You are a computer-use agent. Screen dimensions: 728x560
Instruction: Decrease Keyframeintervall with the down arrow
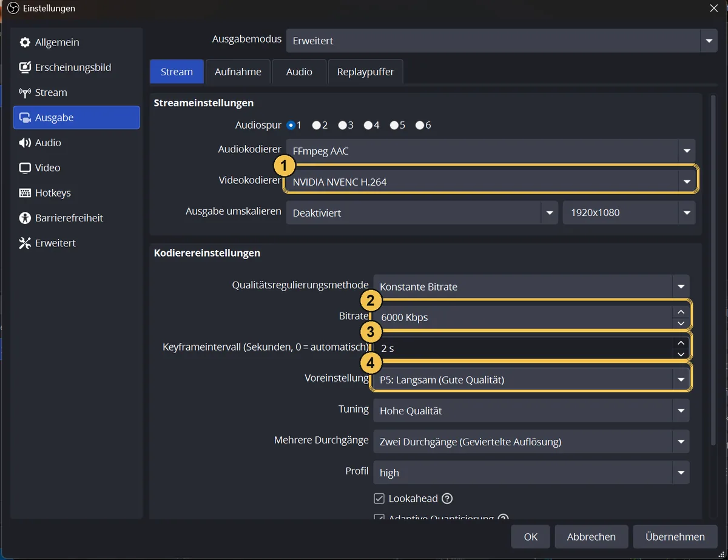coord(681,354)
